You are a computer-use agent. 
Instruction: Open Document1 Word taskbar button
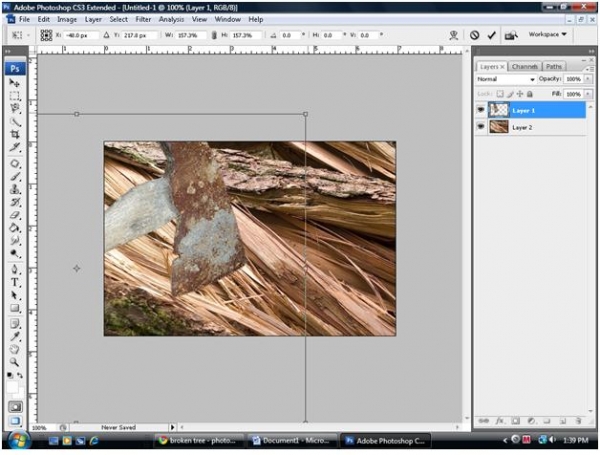pos(292,440)
